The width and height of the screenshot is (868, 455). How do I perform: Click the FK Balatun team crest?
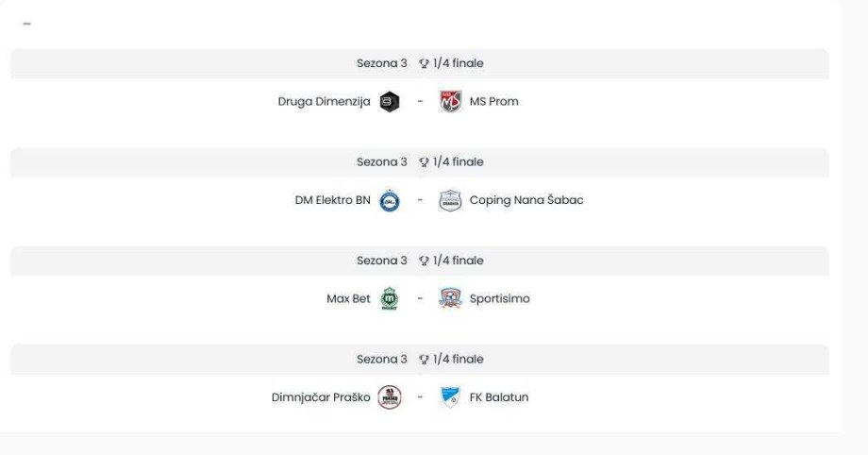tap(450, 397)
